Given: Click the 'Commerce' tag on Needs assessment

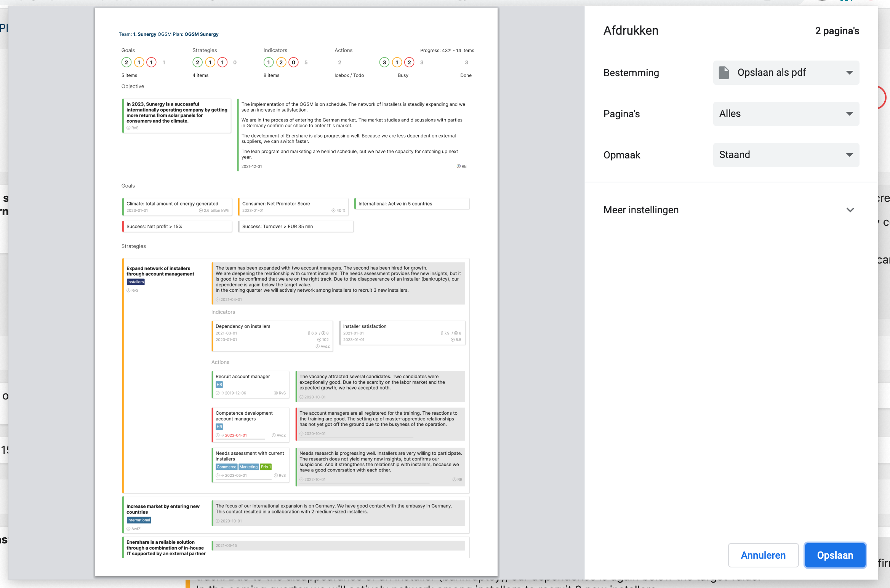Looking at the screenshot, I should coord(226,467).
